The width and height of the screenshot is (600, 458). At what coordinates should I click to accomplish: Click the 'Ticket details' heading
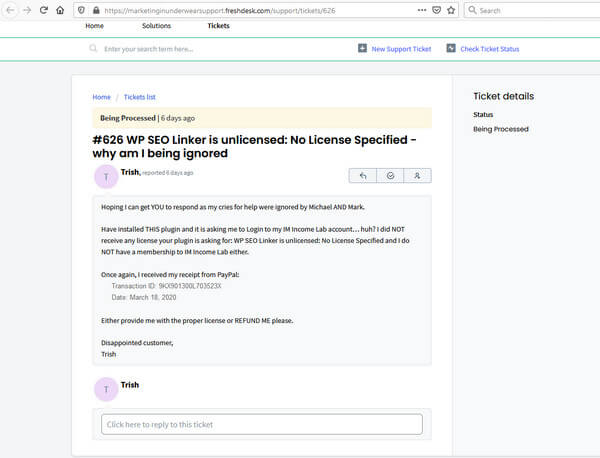pos(504,96)
